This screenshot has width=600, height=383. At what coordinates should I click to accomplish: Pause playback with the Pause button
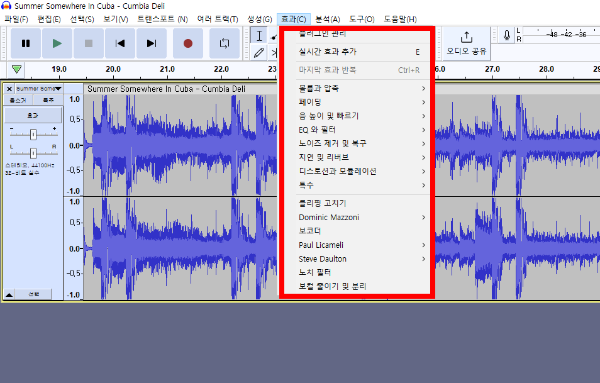(x=26, y=43)
